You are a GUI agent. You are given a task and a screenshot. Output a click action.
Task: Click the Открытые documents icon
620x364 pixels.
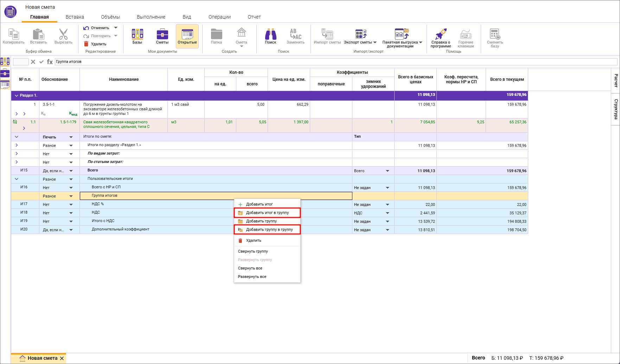point(187,34)
